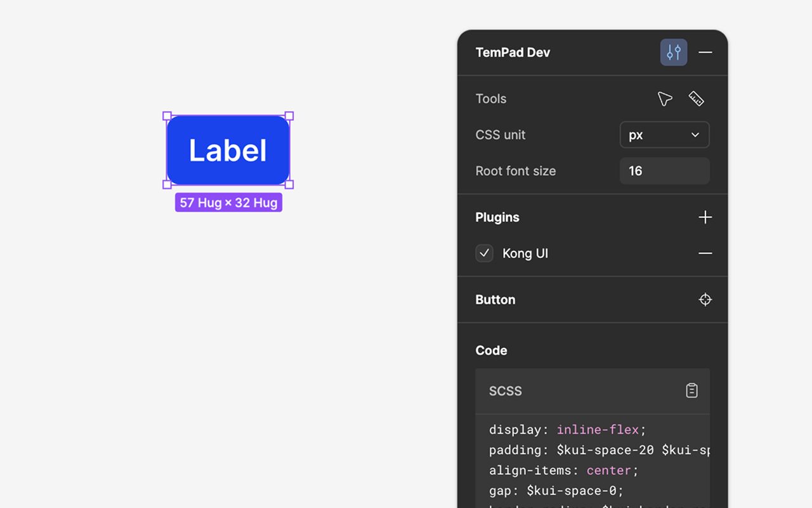The width and height of the screenshot is (812, 508).
Task: Select the cursor inspect tool
Action: point(664,98)
